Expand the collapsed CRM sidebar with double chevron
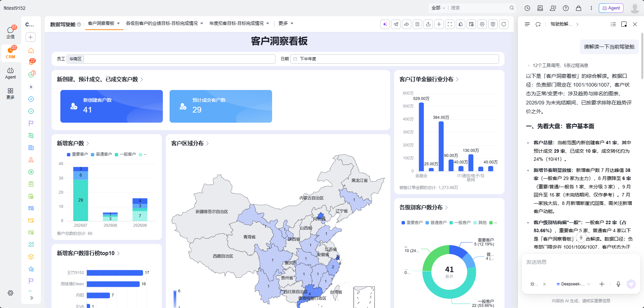 31,298
